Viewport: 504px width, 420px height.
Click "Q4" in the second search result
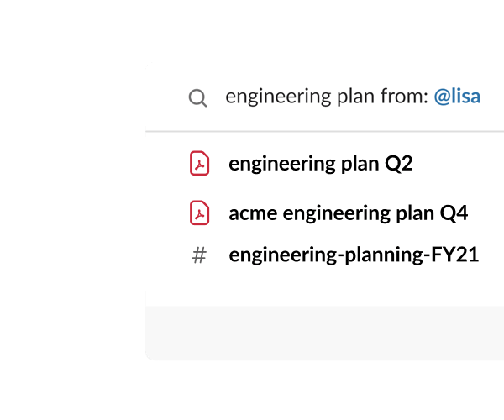pyautogui.click(x=454, y=213)
